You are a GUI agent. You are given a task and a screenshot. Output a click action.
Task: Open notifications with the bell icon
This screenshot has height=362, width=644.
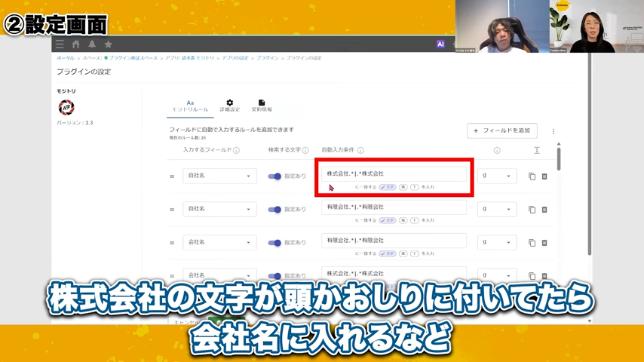[92, 44]
